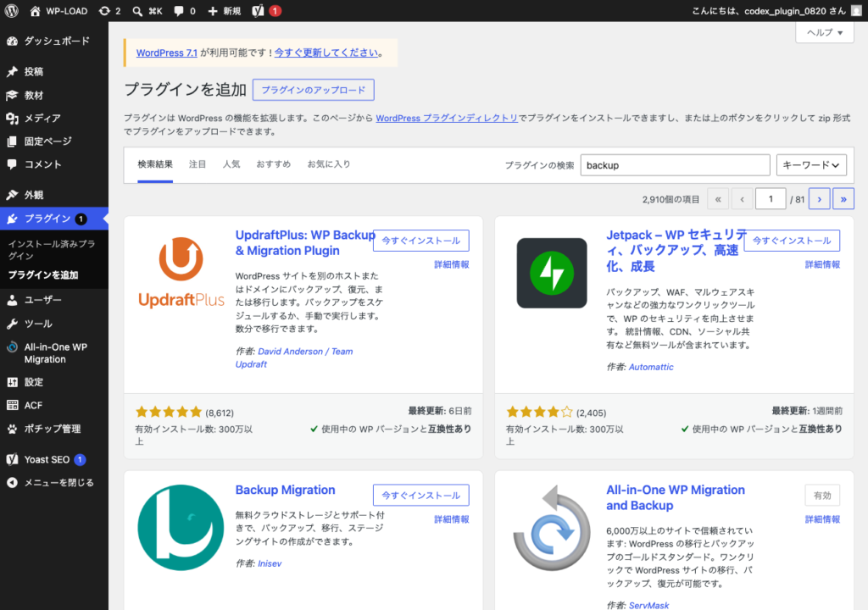Click the current page number field
Viewport: 868px width, 610px height.
point(771,199)
